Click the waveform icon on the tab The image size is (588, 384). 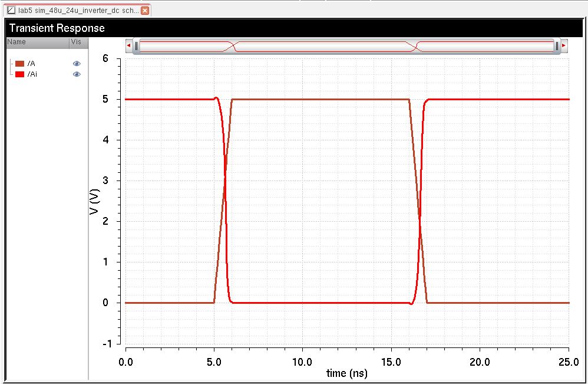pyautogui.click(x=11, y=11)
